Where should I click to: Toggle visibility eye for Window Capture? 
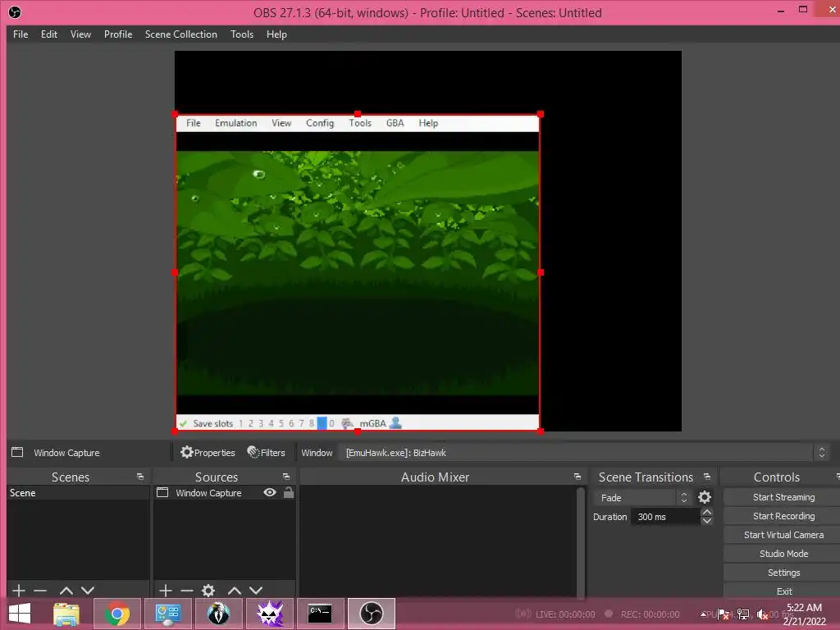[270, 492]
